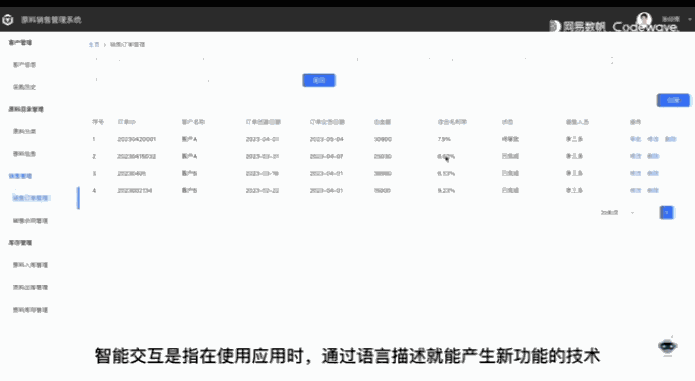Click the 客户名称 column header

click(193, 122)
